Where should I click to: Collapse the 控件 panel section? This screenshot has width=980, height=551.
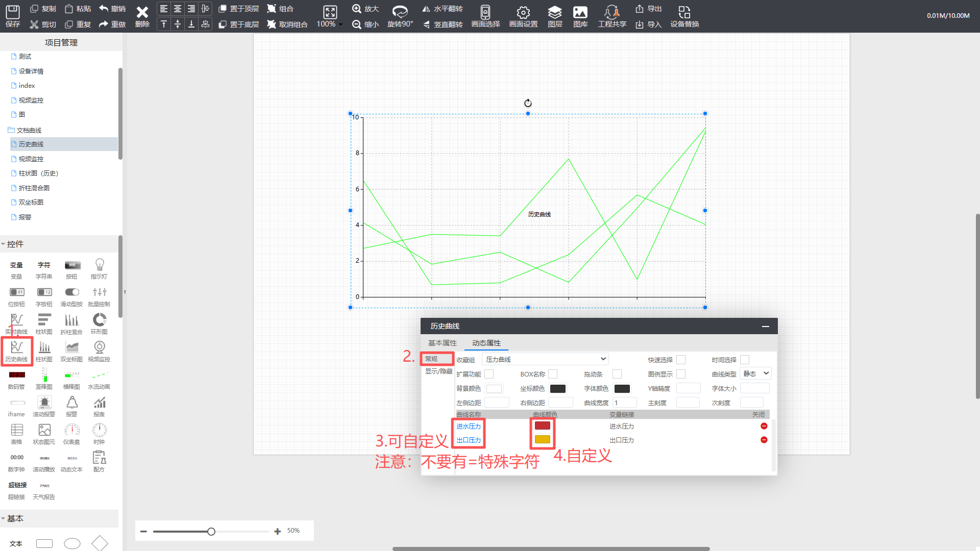[x=14, y=244]
